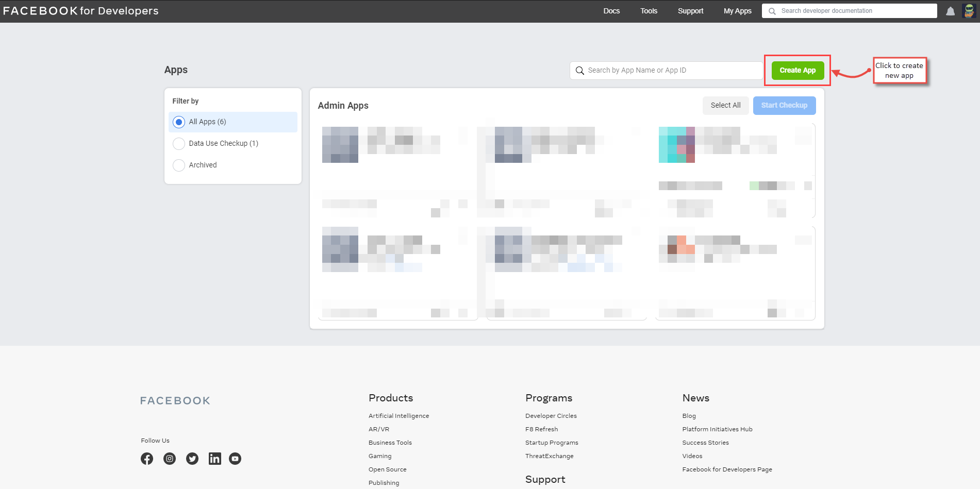Viewport: 980px width, 489px height.
Task: Open the Developer Circles link
Action: pos(551,416)
